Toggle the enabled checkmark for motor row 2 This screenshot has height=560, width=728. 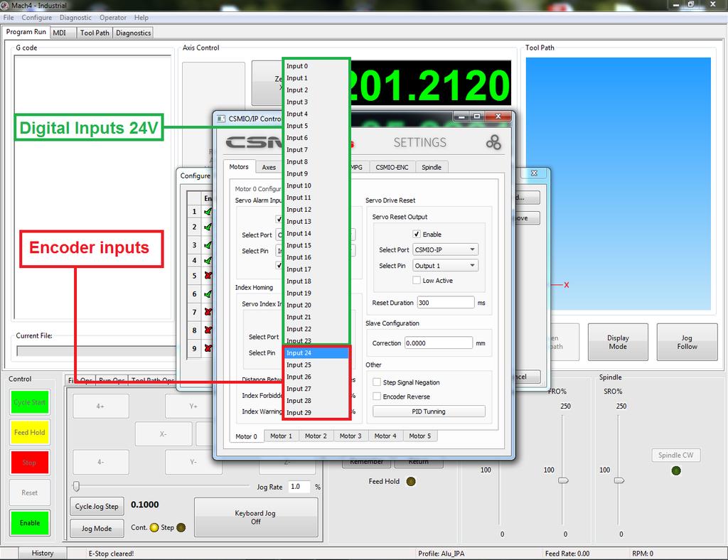click(x=208, y=227)
